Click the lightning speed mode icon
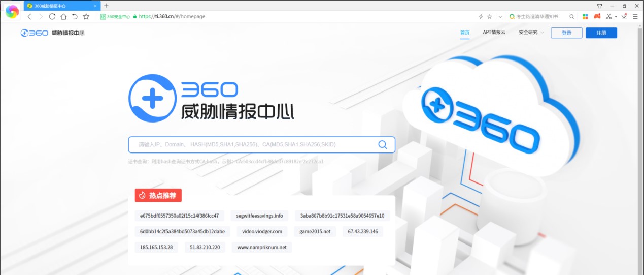Viewport: 644px width, 275px height. pyautogui.click(x=481, y=16)
